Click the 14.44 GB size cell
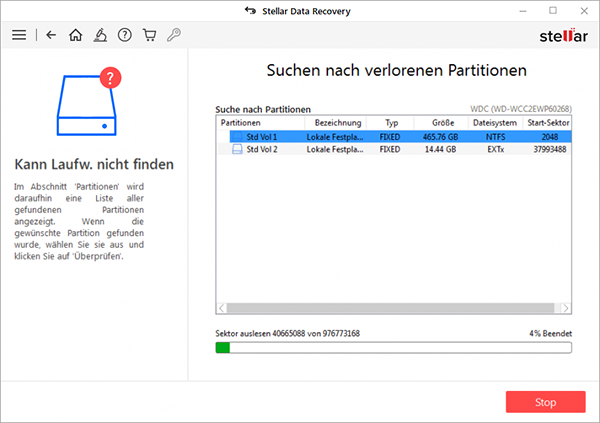 tap(440, 149)
